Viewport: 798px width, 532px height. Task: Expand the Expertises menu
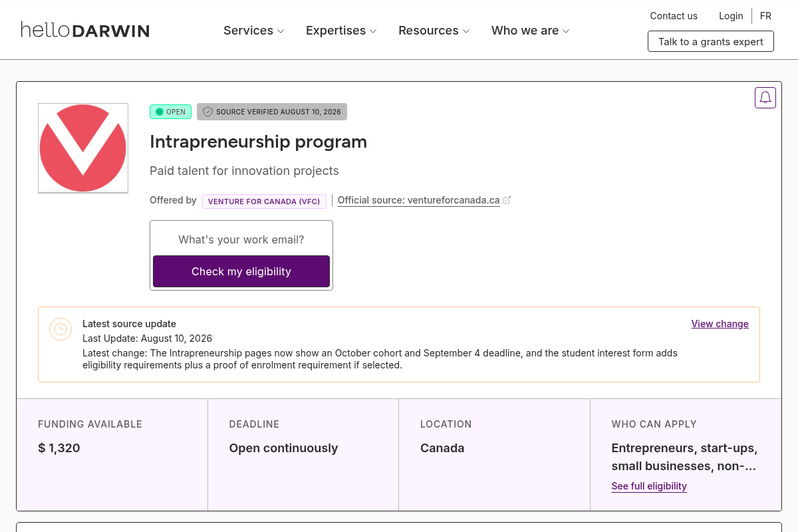[x=341, y=31]
